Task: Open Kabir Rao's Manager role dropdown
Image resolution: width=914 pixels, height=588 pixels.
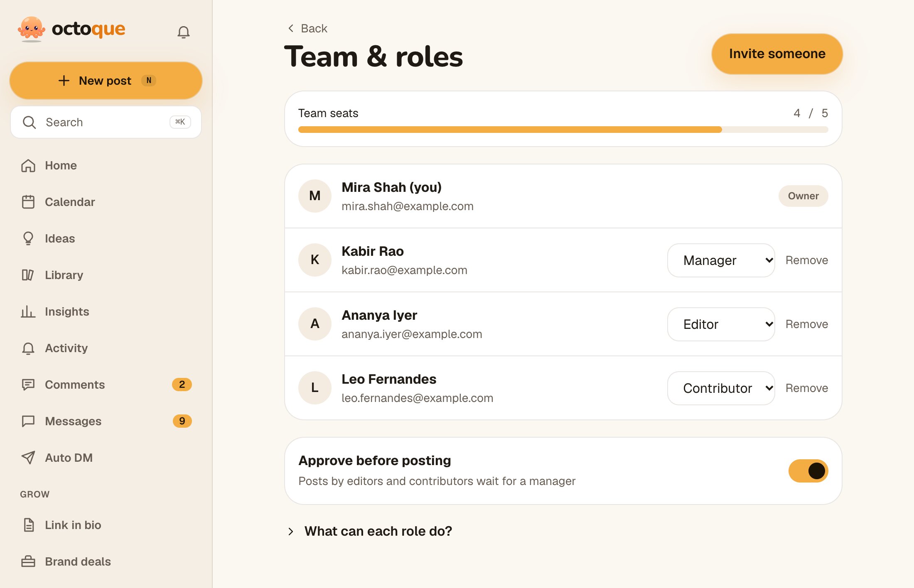Action: [x=721, y=260]
